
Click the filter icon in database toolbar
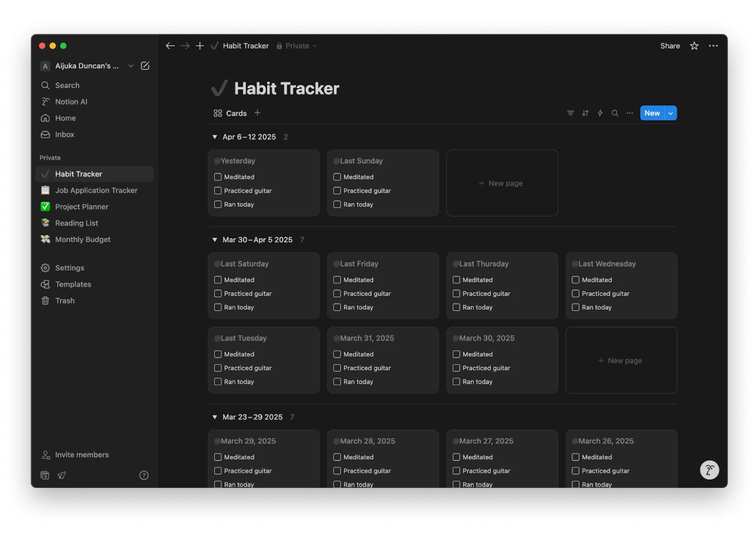tap(570, 113)
